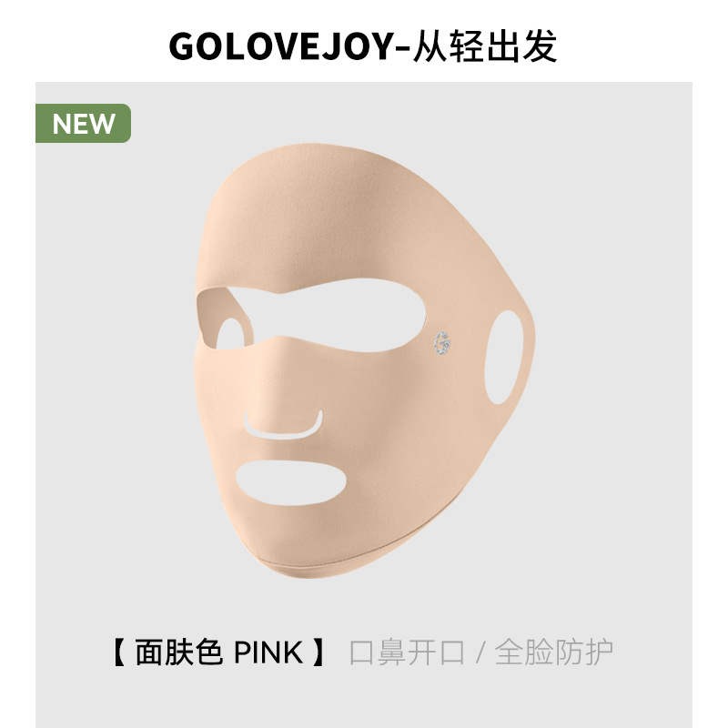Click the curved nose slit on mask
Screen dimensions: 728x728
coord(284,425)
